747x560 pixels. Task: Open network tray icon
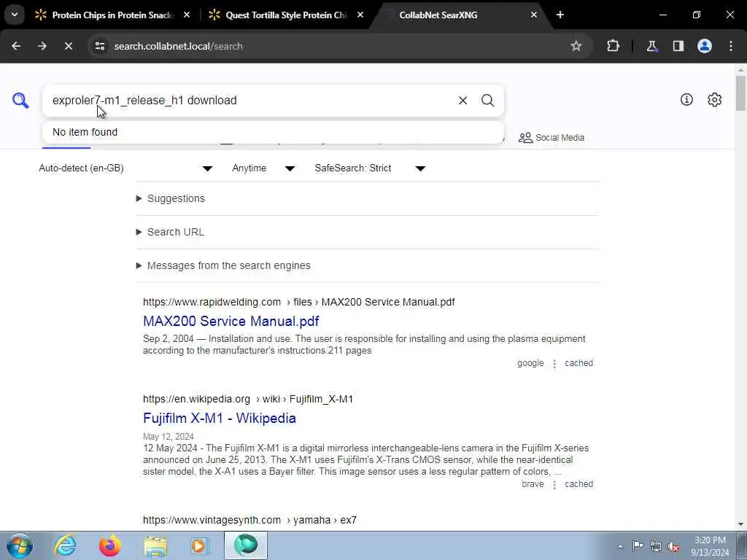coord(656,546)
